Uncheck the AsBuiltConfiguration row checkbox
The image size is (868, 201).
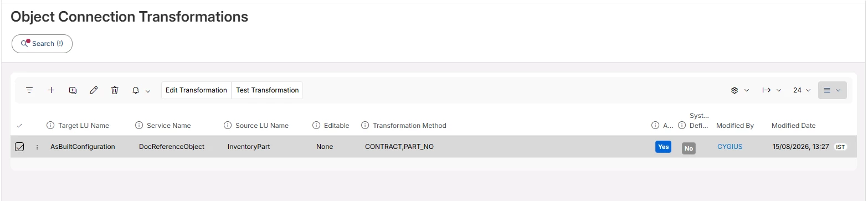click(x=19, y=147)
